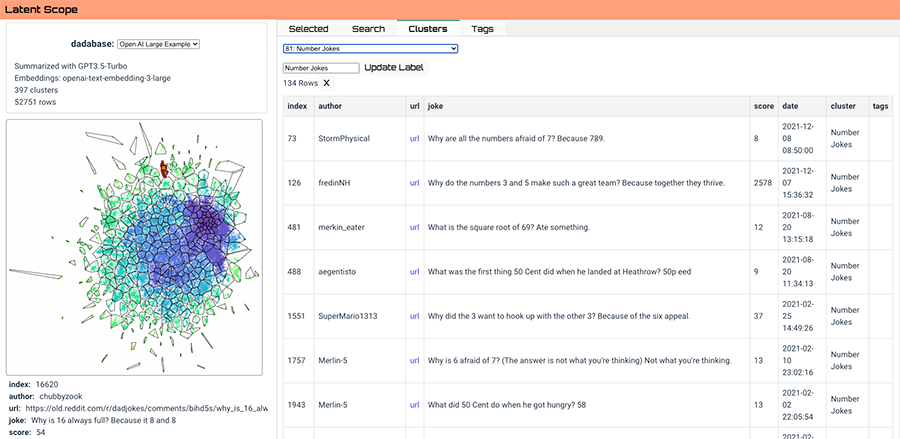Open the url link for fredinNH's joke
This screenshot has height=439, width=900.
(414, 183)
